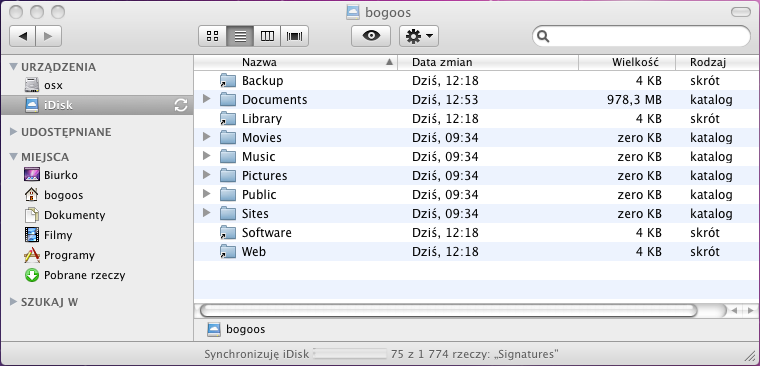The width and height of the screenshot is (760, 366).
Task: Expand the SZUKAJ W sidebar section
Action: tap(14, 302)
